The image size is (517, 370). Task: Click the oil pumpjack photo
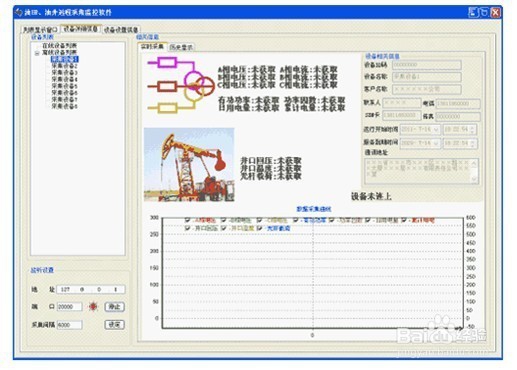coord(189,165)
